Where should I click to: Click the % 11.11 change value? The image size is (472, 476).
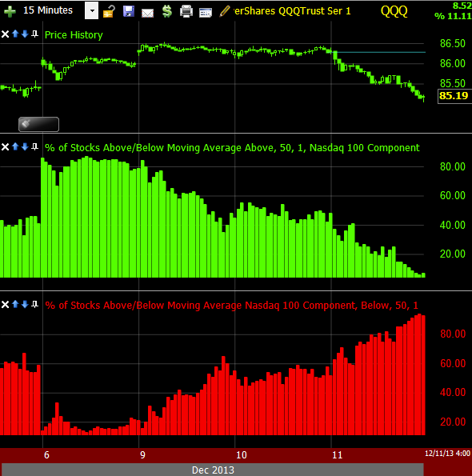coord(453,16)
